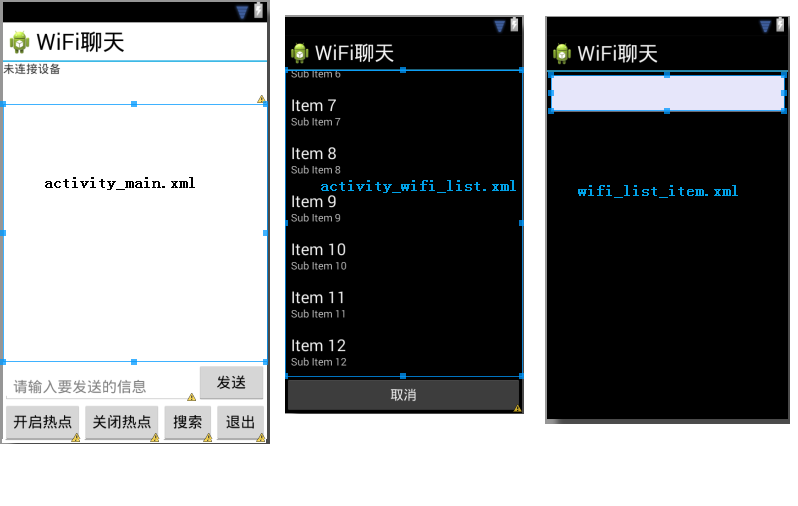This screenshot has width=798, height=506.
Task: Select list row Item 12
Action: 404,353
